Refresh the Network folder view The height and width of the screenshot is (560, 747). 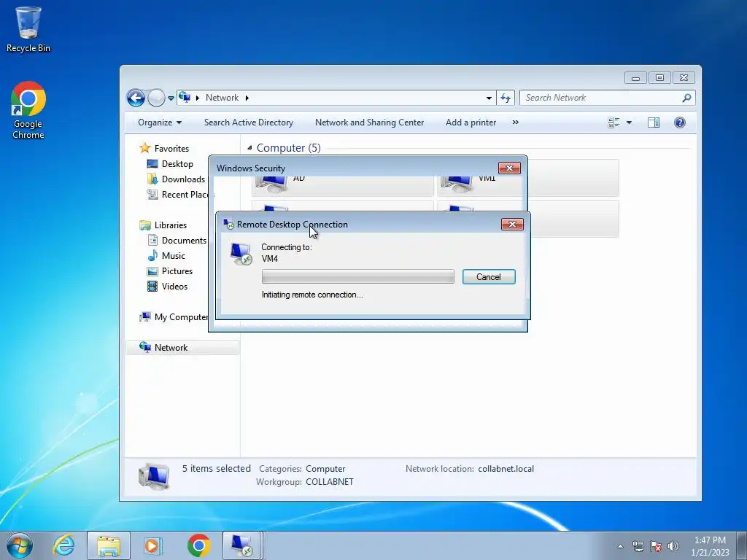(506, 98)
